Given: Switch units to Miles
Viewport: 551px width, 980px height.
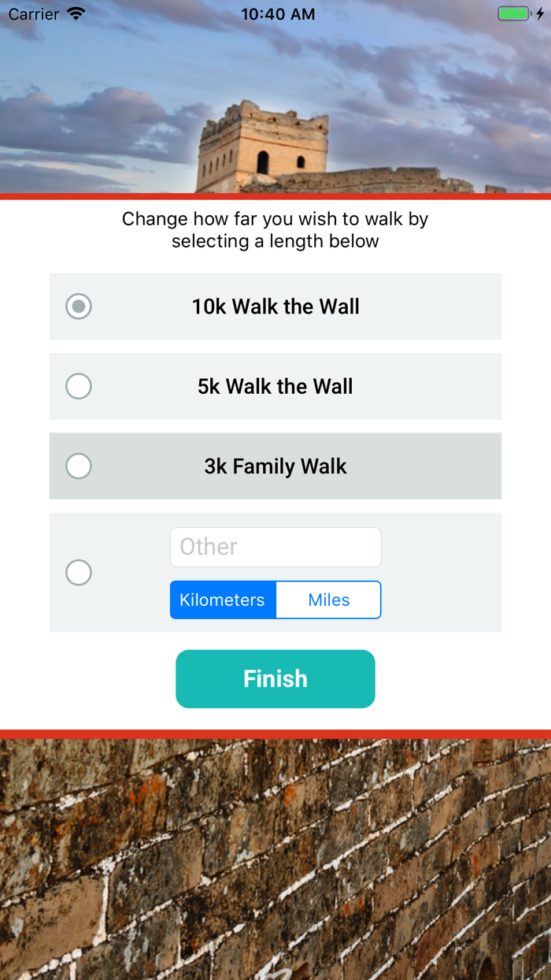Looking at the screenshot, I should point(328,600).
